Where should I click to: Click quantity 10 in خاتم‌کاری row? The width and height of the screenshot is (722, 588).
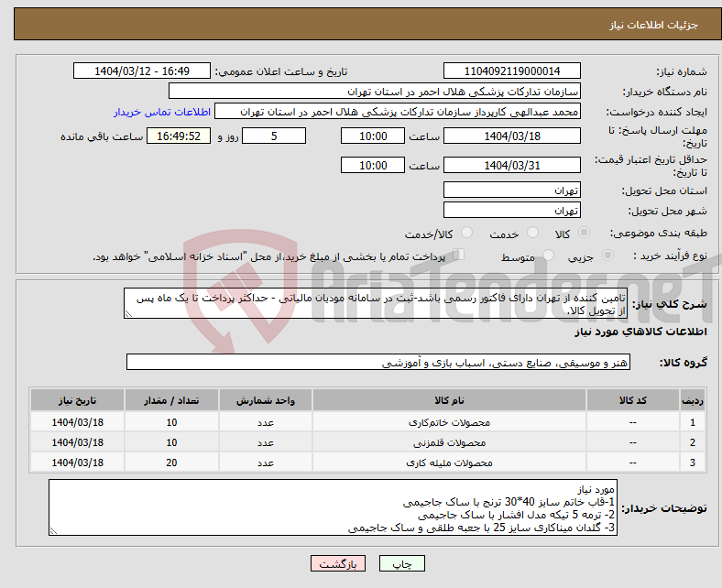(x=171, y=422)
